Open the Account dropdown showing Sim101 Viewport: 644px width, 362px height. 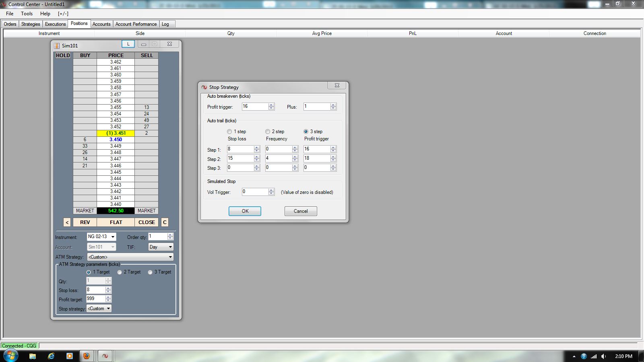click(101, 247)
